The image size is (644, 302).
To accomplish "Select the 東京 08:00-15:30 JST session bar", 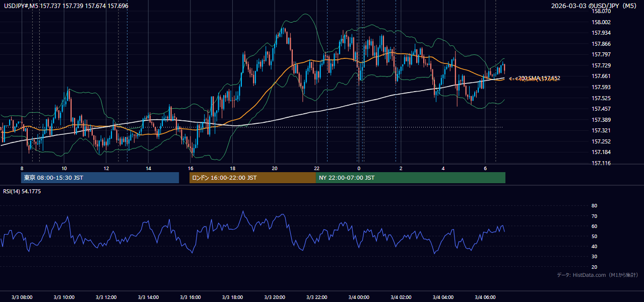I will click(x=100, y=178).
